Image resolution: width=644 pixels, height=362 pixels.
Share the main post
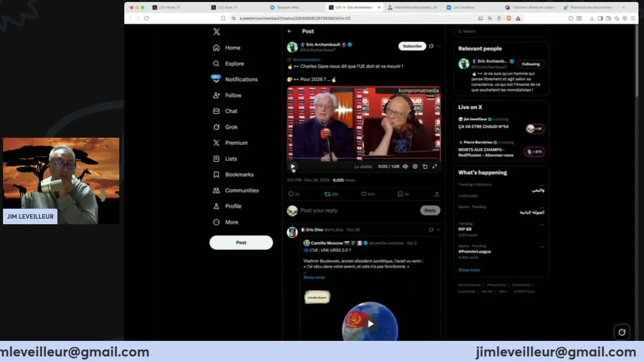click(437, 194)
